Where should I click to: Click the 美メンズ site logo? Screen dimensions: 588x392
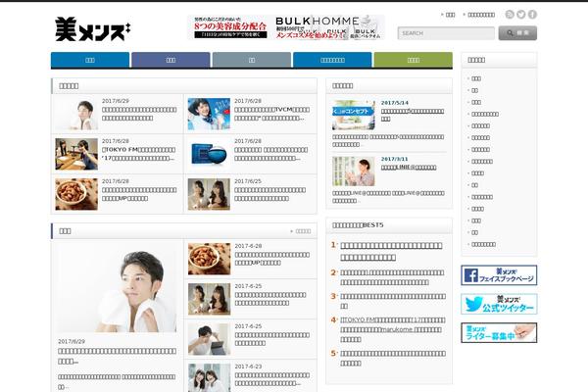93,28
